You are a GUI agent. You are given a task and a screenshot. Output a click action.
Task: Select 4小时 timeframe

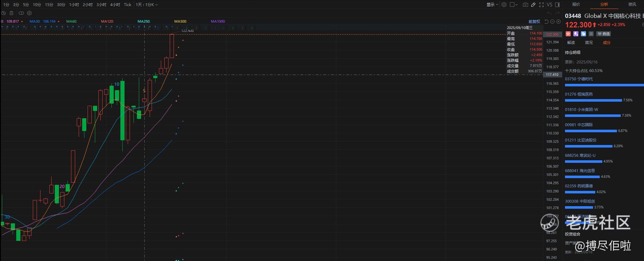tap(115, 4)
